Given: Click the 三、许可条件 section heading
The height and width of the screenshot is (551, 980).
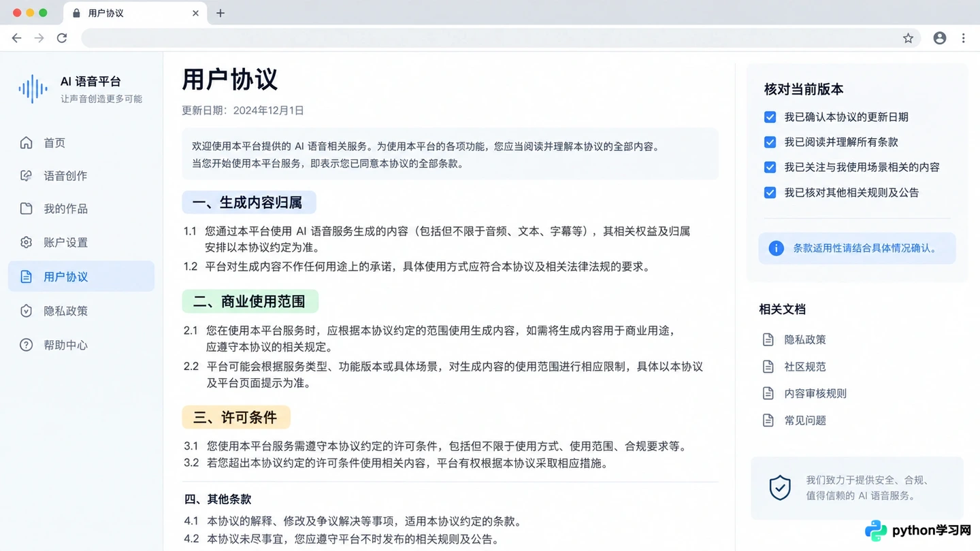Looking at the screenshot, I should (x=236, y=417).
